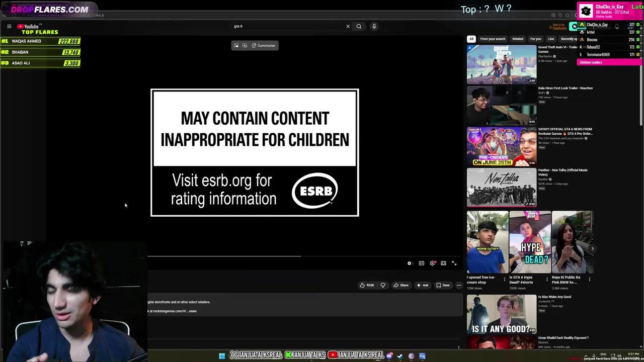Click the taskbar clock showing 9:57 PM
This screenshot has height=362, width=644.
point(633,355)
